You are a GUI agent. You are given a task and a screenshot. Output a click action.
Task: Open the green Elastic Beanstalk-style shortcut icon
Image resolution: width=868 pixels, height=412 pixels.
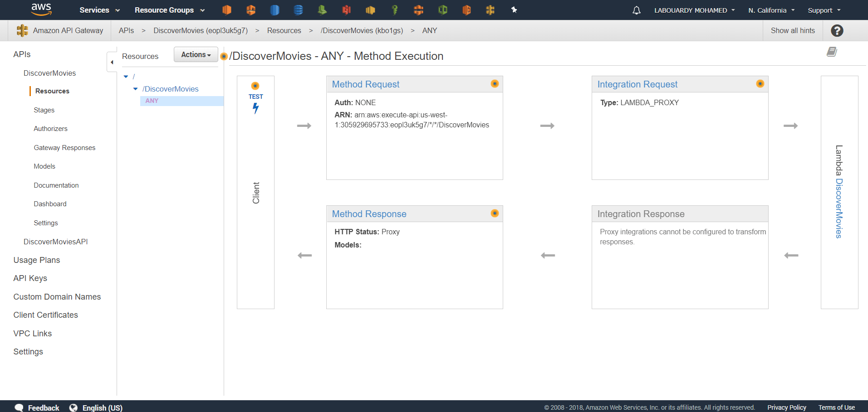click(x=322, y=10)
